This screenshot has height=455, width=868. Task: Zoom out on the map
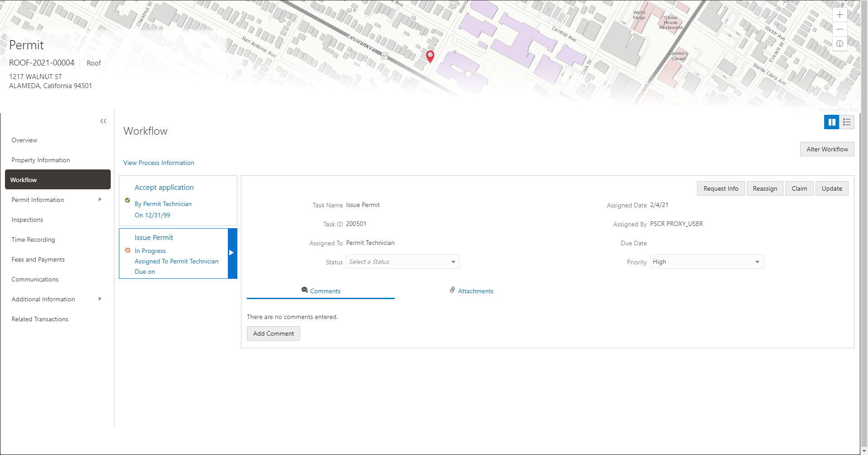[840, 29]
